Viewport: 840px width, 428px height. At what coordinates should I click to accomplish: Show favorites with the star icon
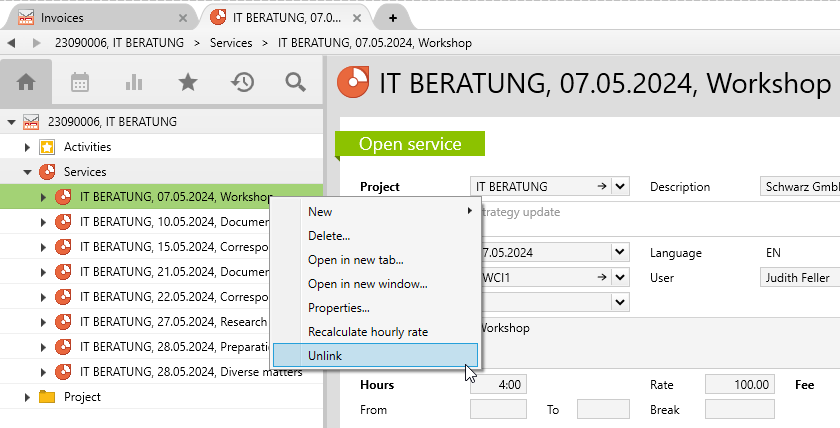tap(187, 82)
